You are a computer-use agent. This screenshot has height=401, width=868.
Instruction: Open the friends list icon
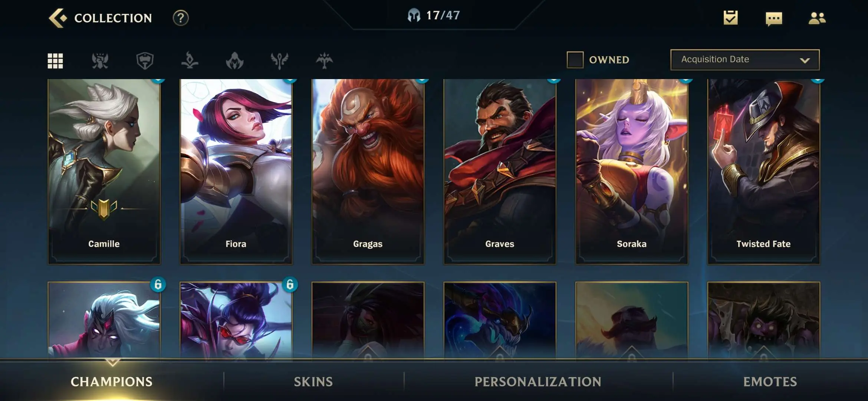pos(817,18)
